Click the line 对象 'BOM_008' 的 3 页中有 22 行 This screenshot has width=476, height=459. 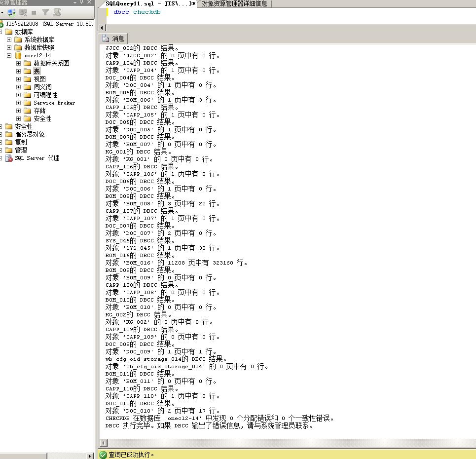(x=162, y=203)
